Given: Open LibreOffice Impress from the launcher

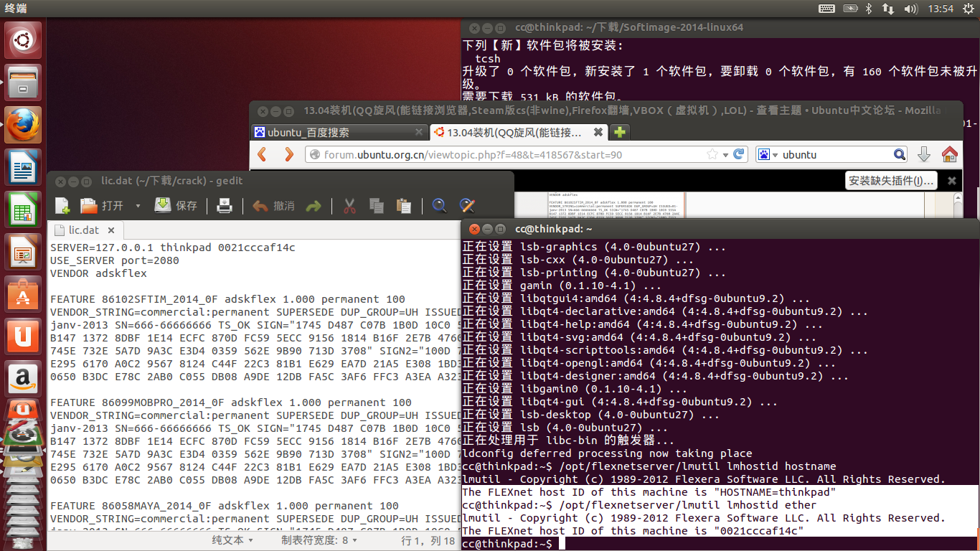Looking at the screenshot, I should (x=23, y=252).
